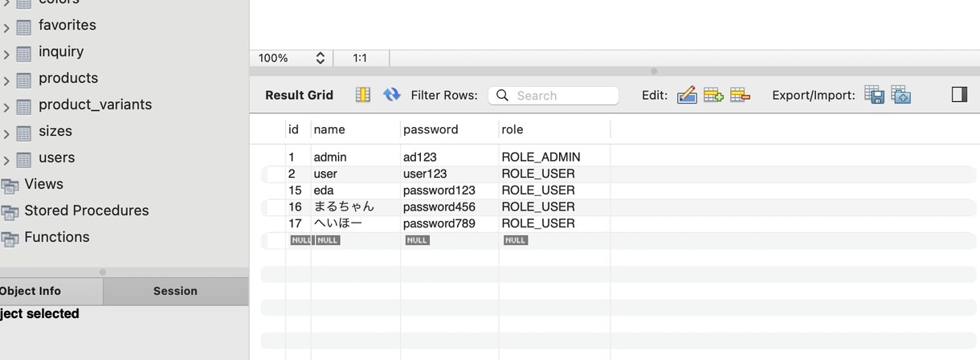Viewport: 980px width, 360px height.
Task: Click the Stored Procedures folder icon
Action: click(10, 212)
